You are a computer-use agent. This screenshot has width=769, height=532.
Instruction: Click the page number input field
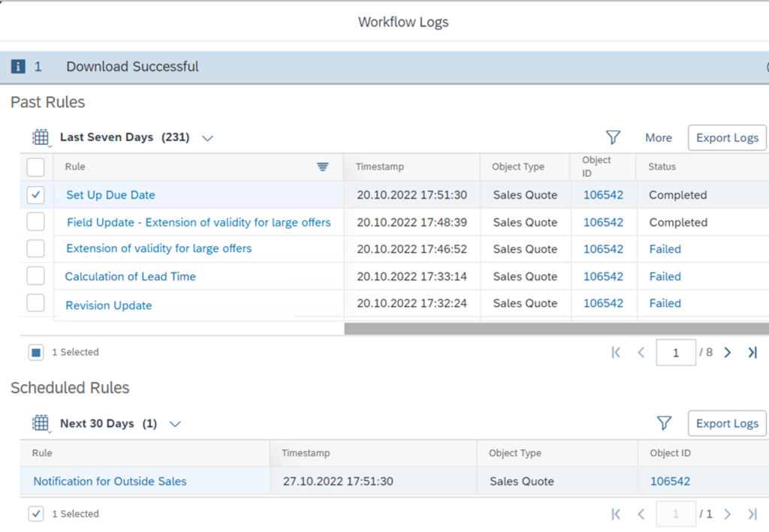pos(676,352)
